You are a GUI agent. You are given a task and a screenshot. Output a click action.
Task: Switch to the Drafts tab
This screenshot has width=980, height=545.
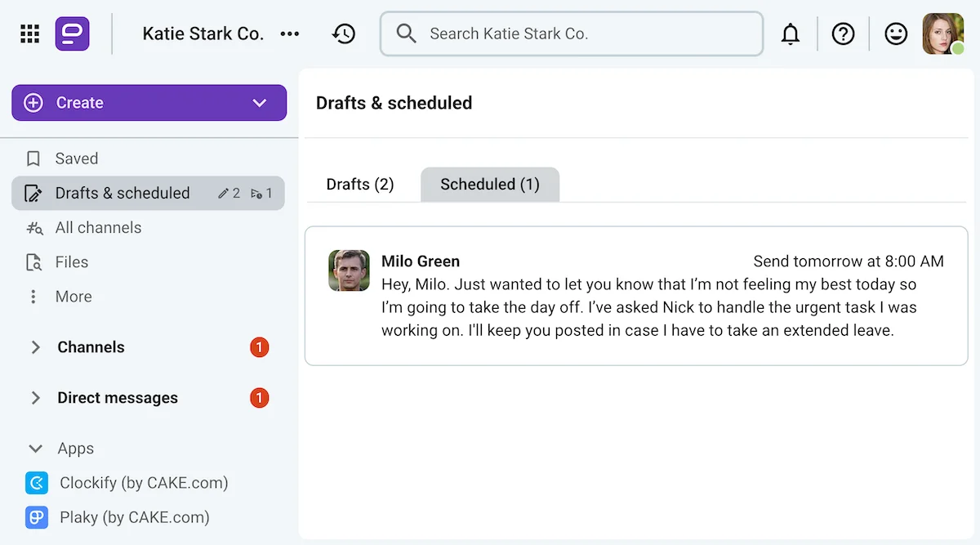(x=359, y=184)
